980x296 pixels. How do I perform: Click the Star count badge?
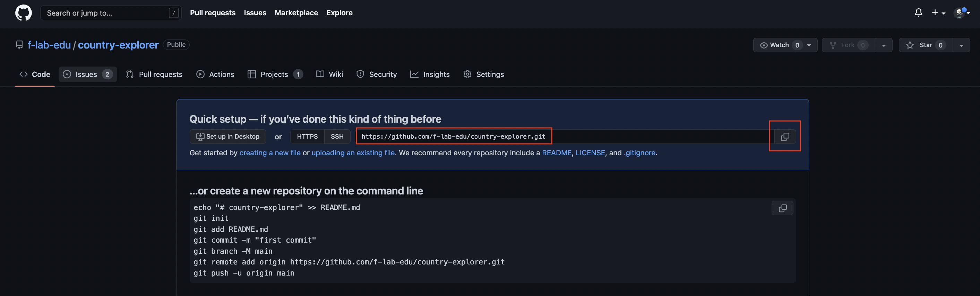click(940, 45)
